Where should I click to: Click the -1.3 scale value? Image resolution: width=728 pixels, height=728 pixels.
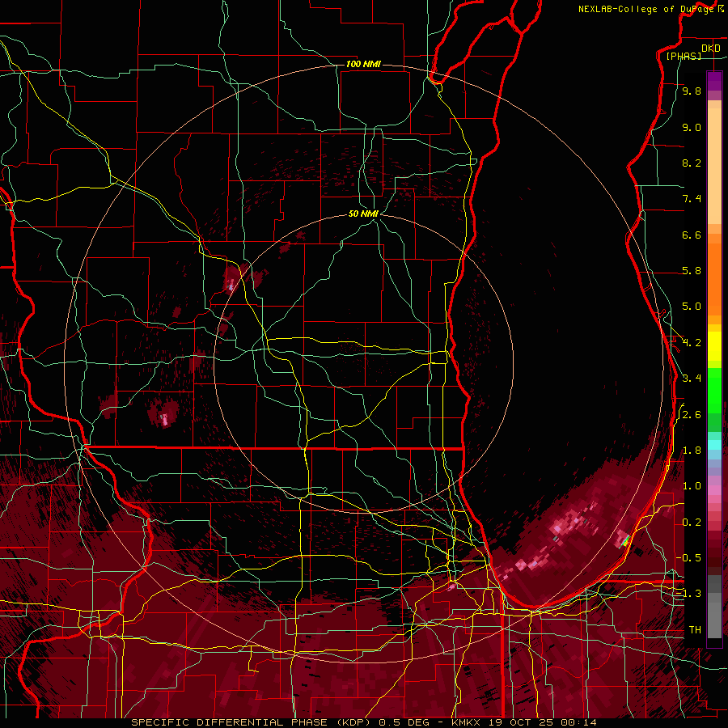coord(689,594)
